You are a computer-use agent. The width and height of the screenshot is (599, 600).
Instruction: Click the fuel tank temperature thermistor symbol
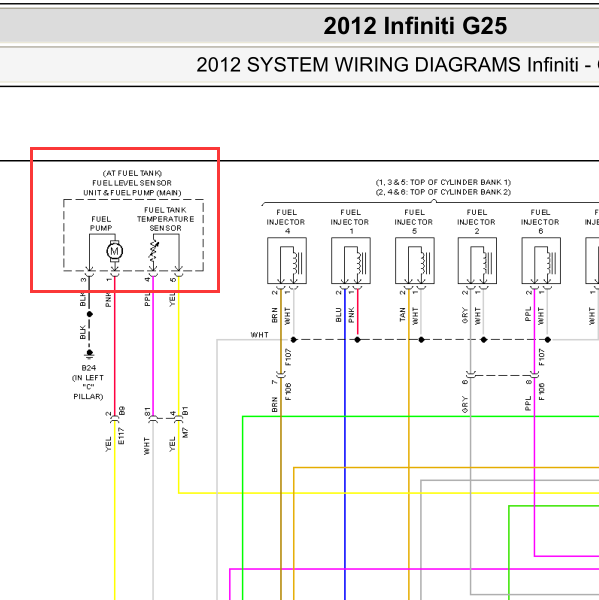pos(154,251)
